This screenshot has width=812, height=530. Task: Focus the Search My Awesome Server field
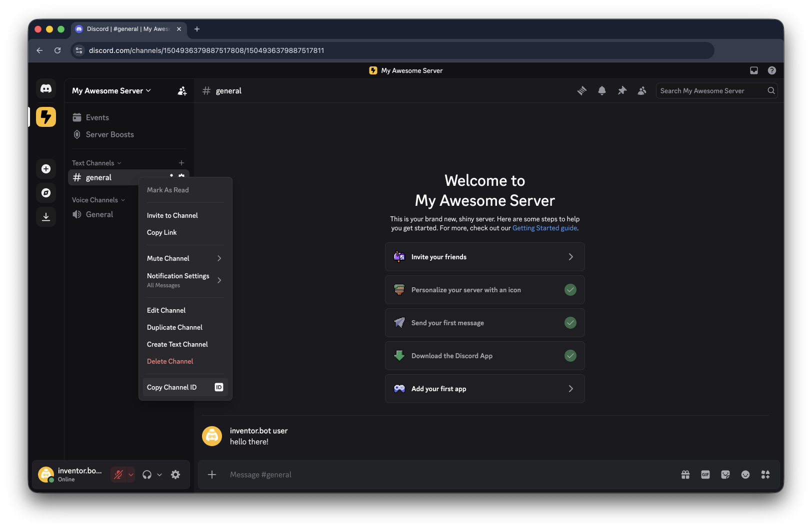point(716,91)
